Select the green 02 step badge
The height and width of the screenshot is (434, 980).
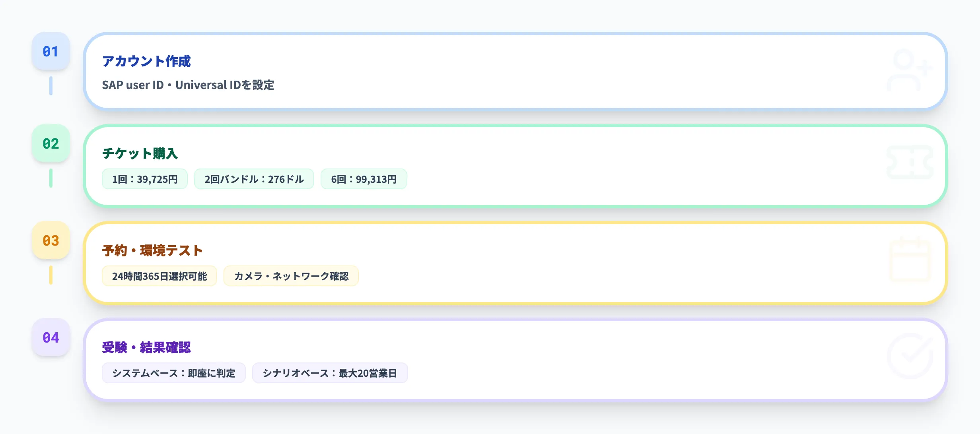tap(51, 144)
